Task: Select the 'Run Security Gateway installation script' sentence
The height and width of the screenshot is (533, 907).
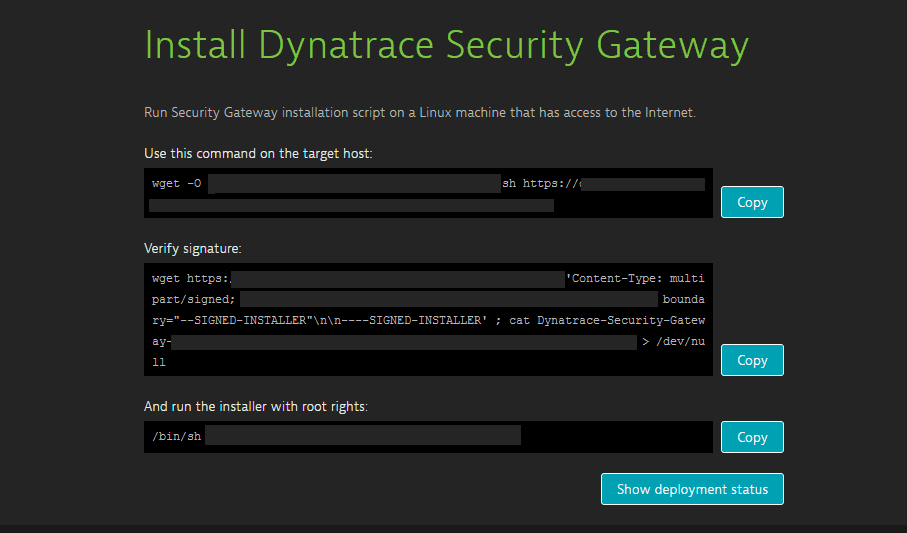Action: [419, 112]
